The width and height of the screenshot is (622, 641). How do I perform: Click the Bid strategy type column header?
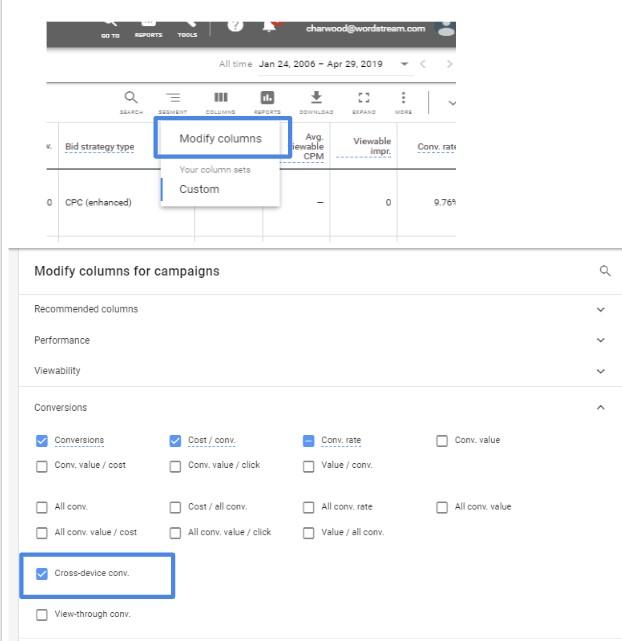pyautogui.click(x=100, y=147)
